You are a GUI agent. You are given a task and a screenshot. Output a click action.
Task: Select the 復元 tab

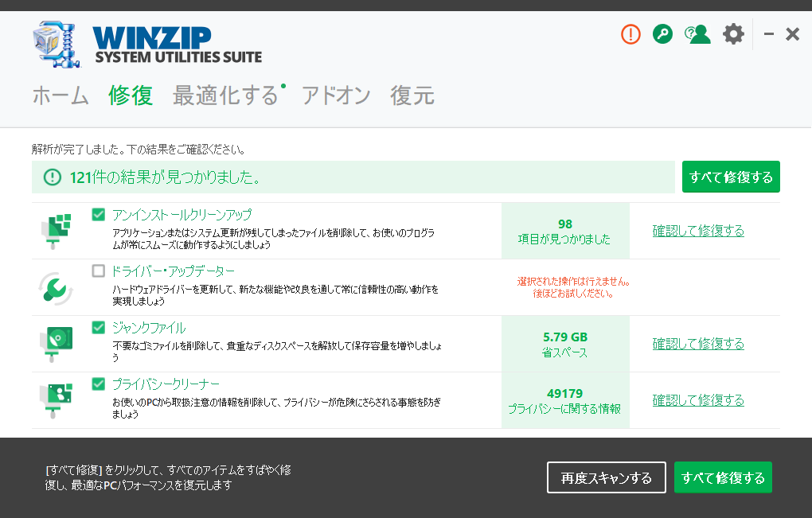click(412, 96)
